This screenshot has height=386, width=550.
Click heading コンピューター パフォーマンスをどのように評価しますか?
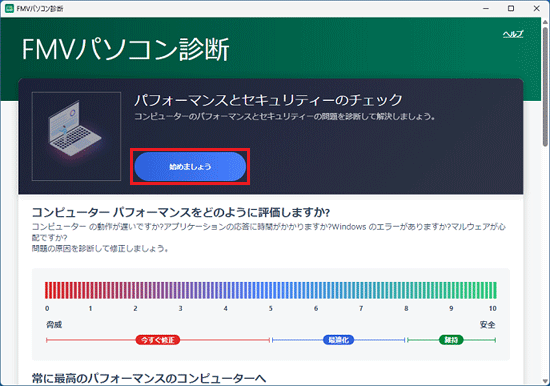point(181,212)
